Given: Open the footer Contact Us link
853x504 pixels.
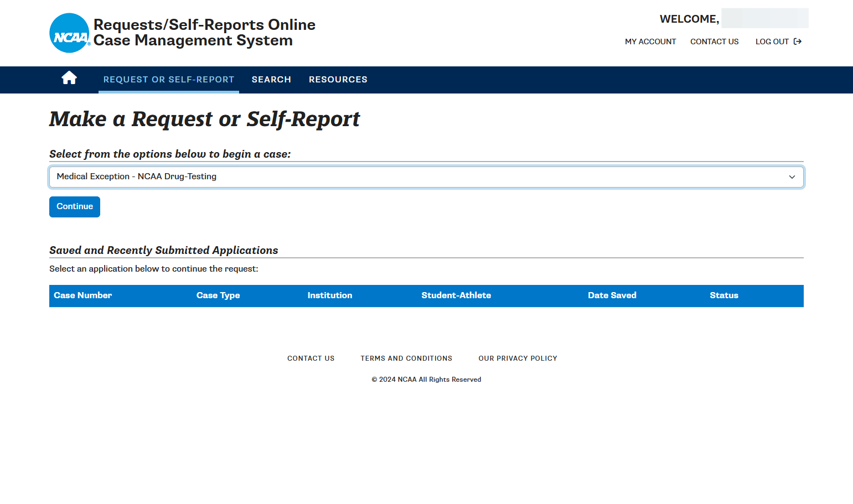Looking at the screenshot, I should pyautogui.click(x=311, y=358).
